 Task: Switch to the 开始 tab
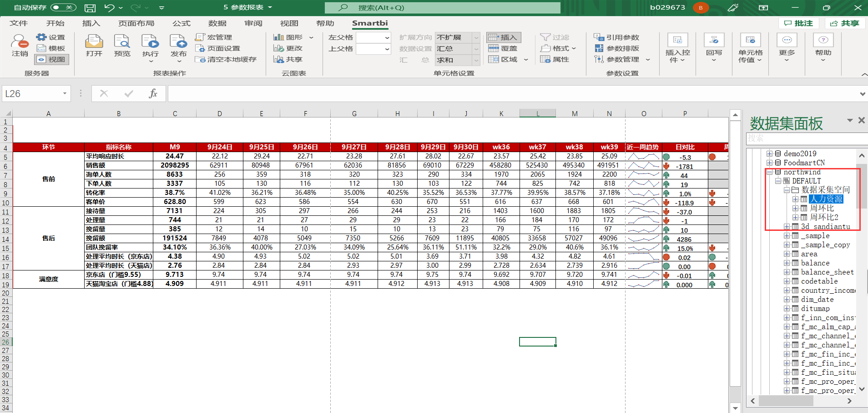55,23
